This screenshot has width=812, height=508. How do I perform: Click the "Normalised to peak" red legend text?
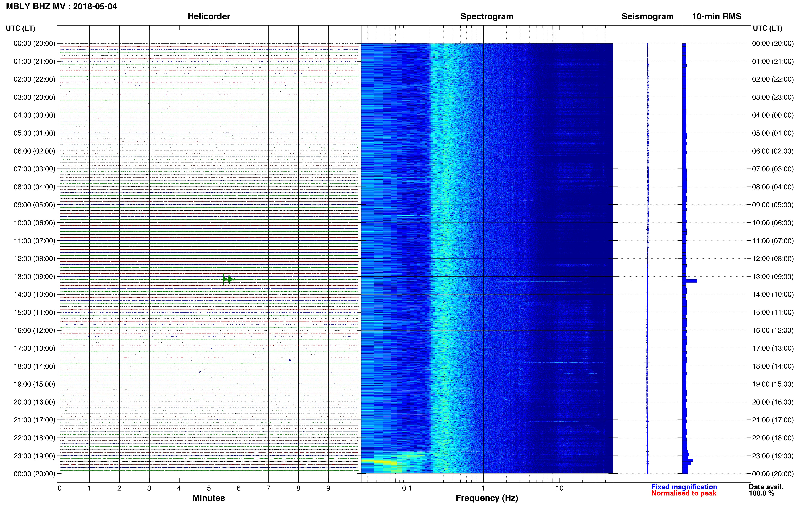684,493
